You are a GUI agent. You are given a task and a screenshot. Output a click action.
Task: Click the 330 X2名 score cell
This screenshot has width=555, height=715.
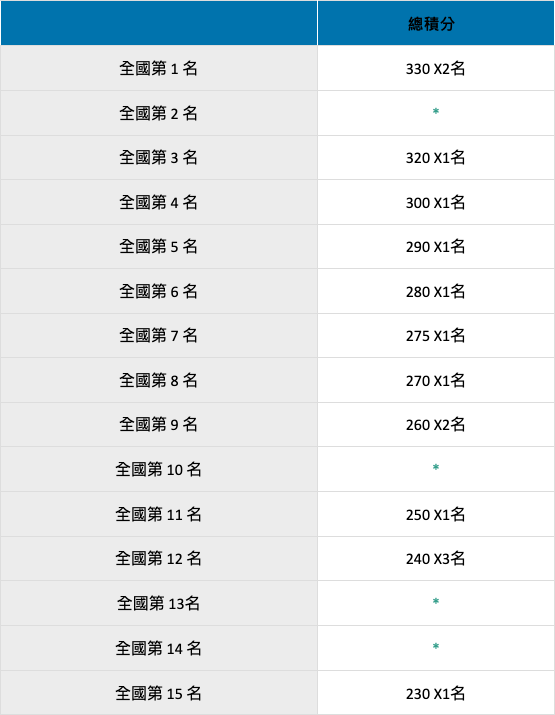[436, 68]
